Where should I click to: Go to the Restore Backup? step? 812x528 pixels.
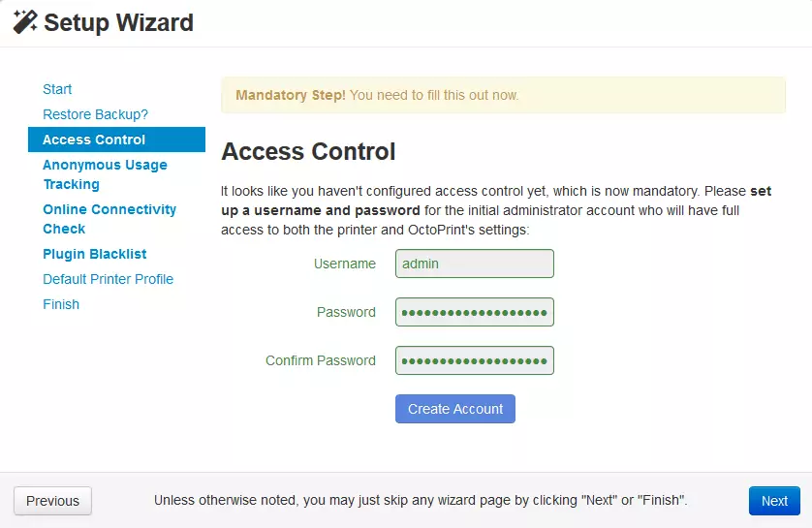pos(95,114)
